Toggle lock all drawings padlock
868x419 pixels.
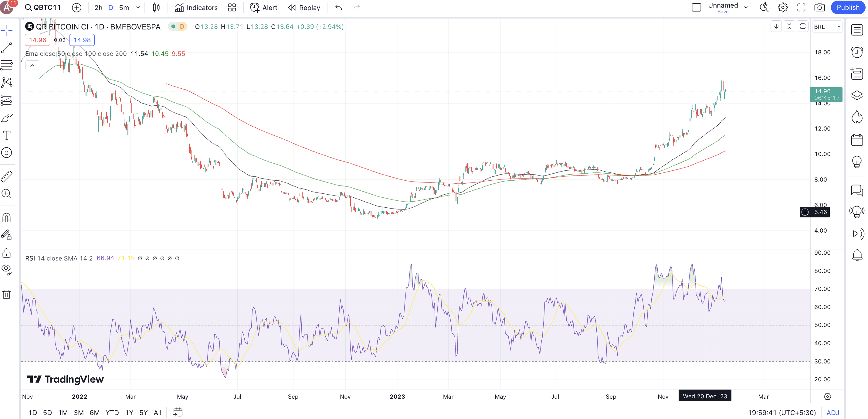pos(7,253)
